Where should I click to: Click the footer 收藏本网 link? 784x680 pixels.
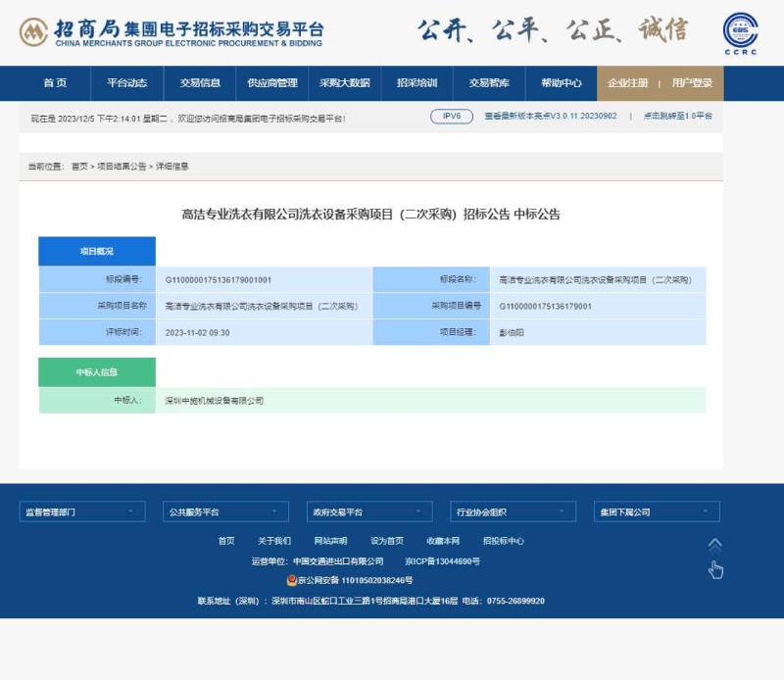(x=443, y=541)
